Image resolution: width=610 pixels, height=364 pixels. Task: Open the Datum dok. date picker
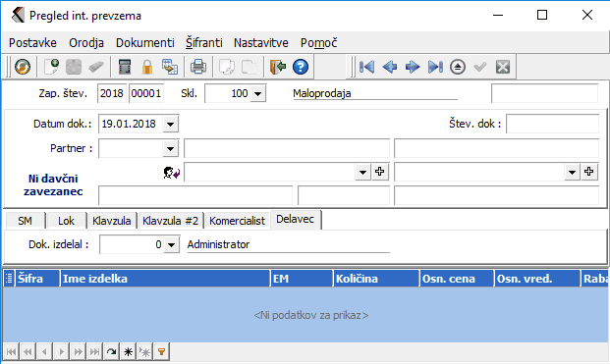(x=170, y=125)
